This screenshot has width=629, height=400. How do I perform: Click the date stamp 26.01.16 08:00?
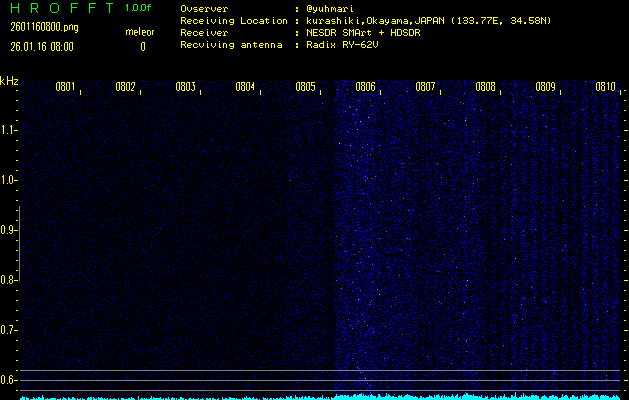click(42, 47)
